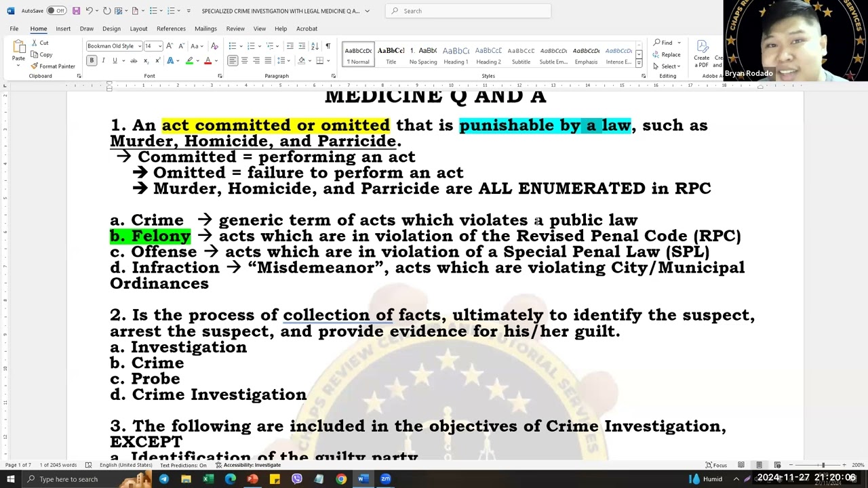Redo the last action
Screen dimensions: 868x488
106,11
